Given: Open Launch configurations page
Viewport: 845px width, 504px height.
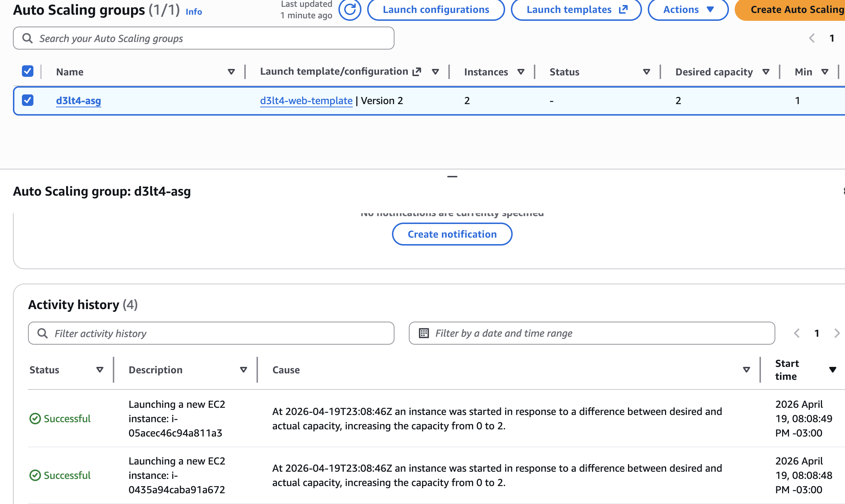Looking at the screenshot, I should pos(436,10).
